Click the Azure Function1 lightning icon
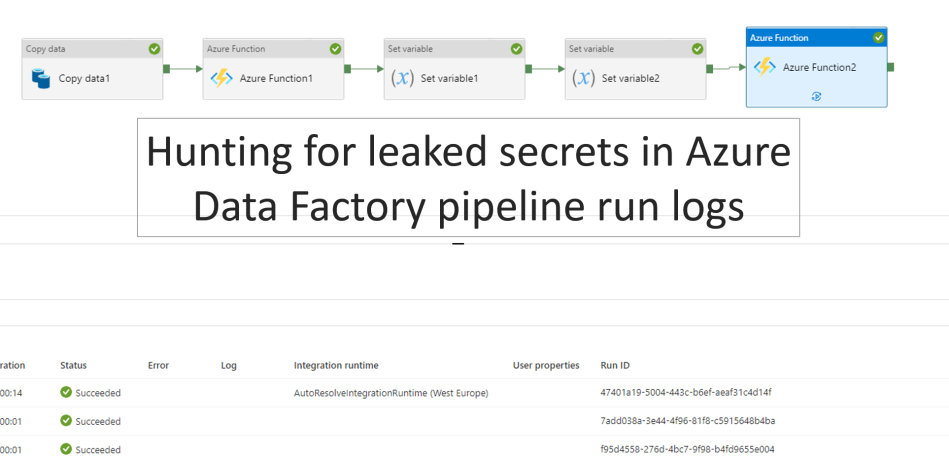949x457 pixels. [x=221, y=77]
